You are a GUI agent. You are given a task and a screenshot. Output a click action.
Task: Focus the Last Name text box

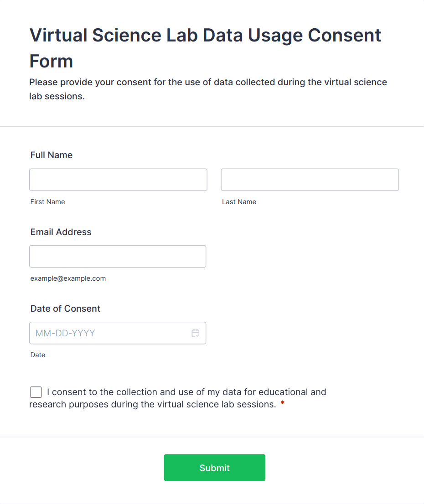pos(310,180)
